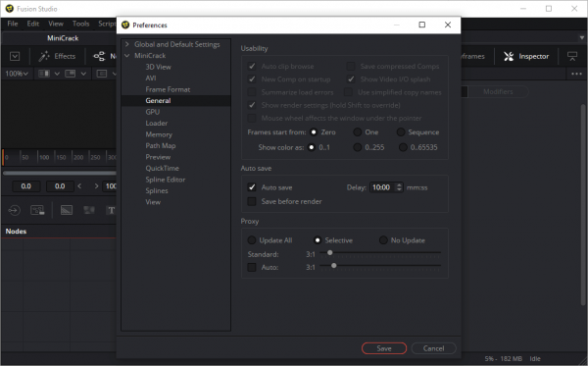Image resolution: width=588 pixels, height=366 pixels.
Task: Select Memory in preferences tree
Action: pyautogui.click(x=159, y=134)
